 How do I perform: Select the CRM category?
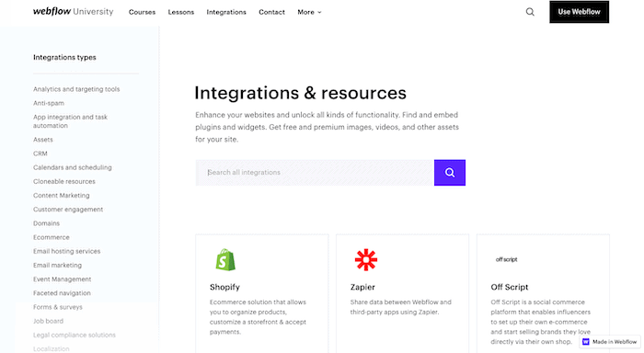pyautogui.click(x=40, y=154)
